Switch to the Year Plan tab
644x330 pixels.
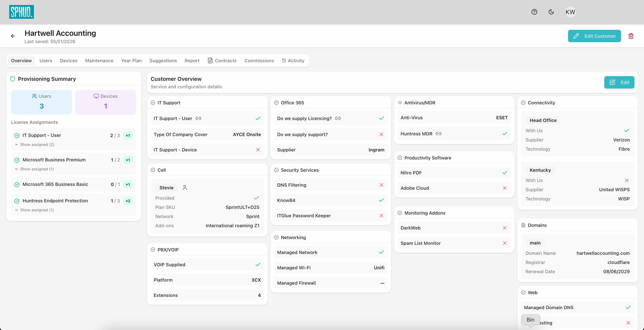[x=131, y=60]
